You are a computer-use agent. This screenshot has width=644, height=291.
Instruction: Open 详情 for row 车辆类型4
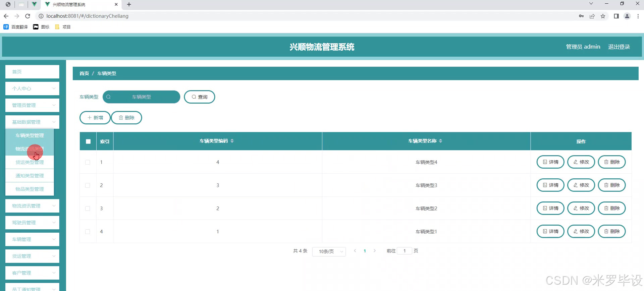tap(550, 162)
